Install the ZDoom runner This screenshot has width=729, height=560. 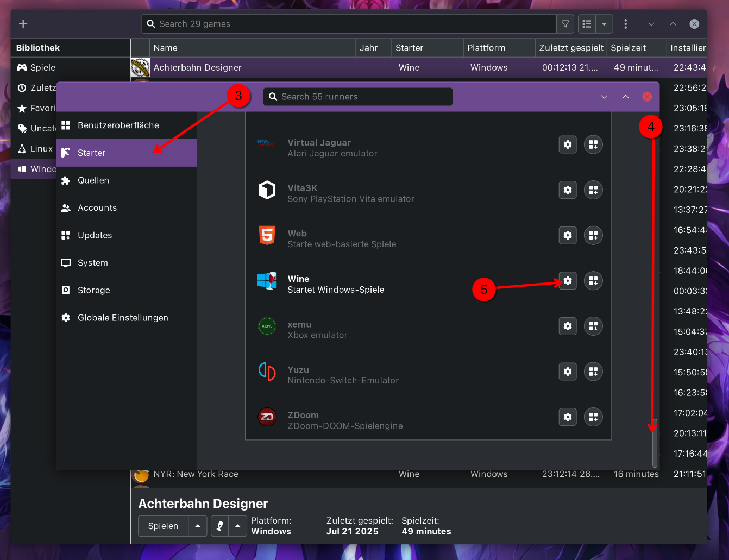(x=593, y=417)
